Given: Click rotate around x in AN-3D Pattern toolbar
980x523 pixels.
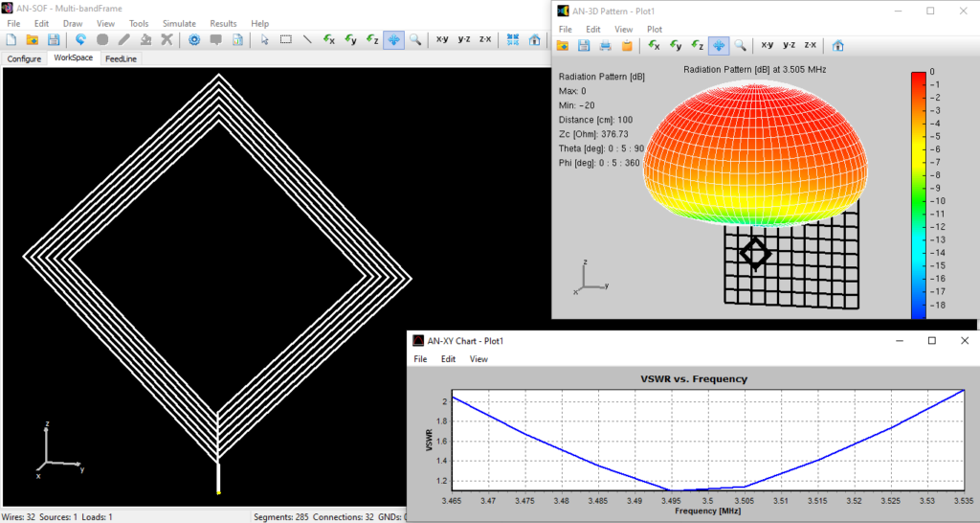Looking at the screenshot, I should pyautogui.click(x=654, y=46).
